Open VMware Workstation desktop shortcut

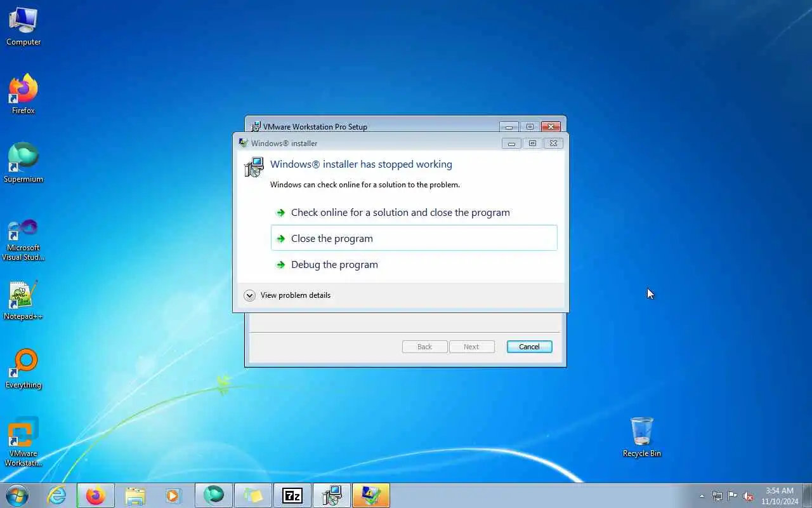(x=23, y=442)
